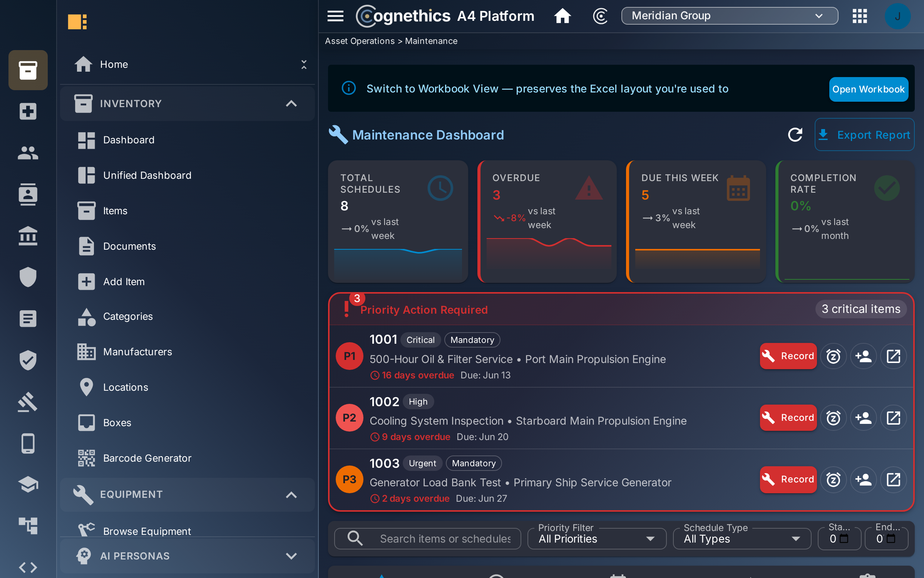Select the medical plus rail icon
The image size is (924, 578).
(x=28, y=111)
